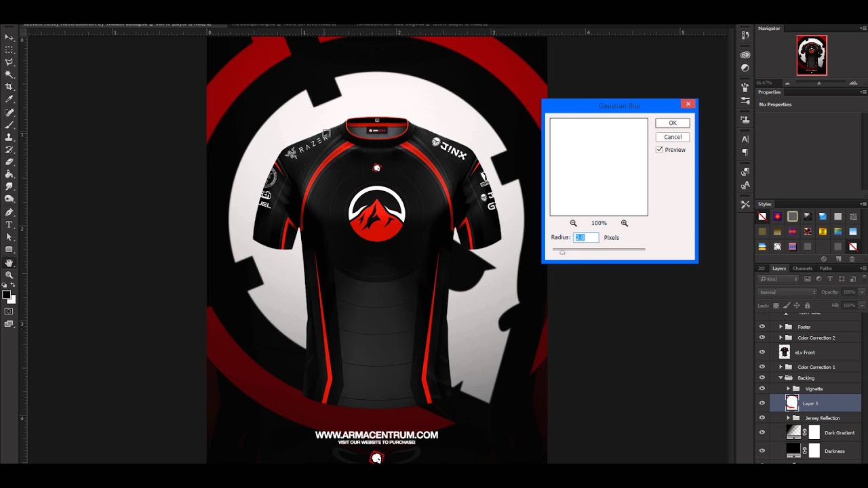Select the Clone Stamp tool
868x488 pixels.
click(x=9, y=137)
